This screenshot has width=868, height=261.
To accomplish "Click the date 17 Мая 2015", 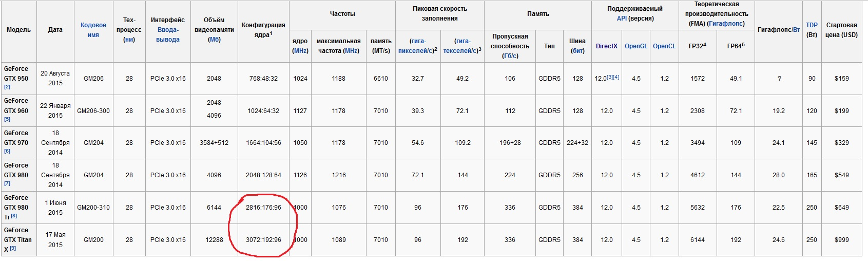I will [55, 240].
